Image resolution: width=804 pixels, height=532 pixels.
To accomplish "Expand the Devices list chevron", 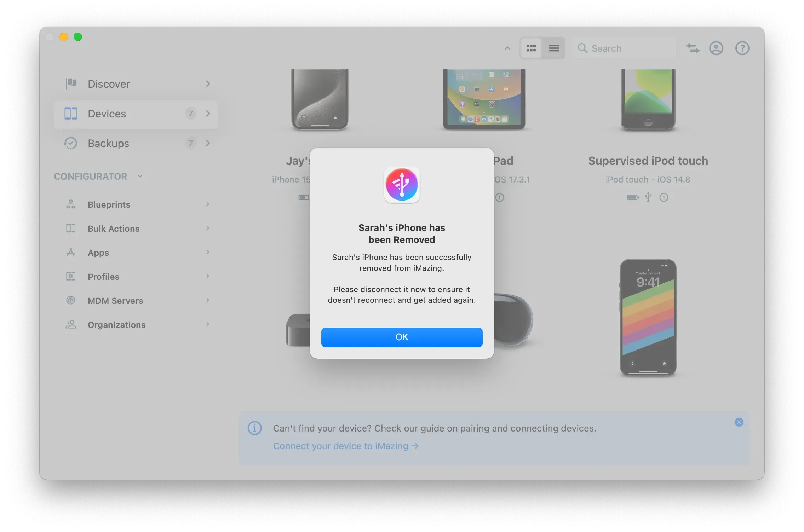I will [x=208, y=114].
